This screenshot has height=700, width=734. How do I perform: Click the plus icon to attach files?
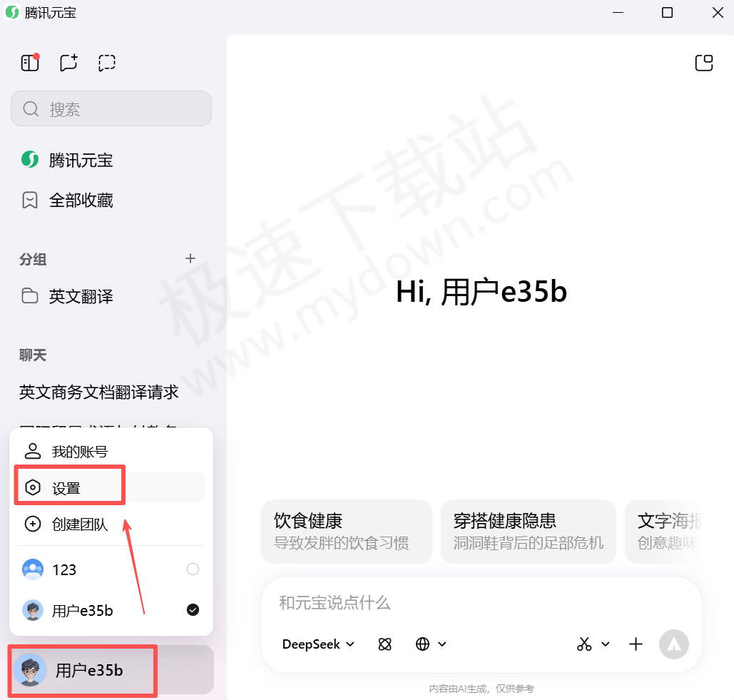636,644
